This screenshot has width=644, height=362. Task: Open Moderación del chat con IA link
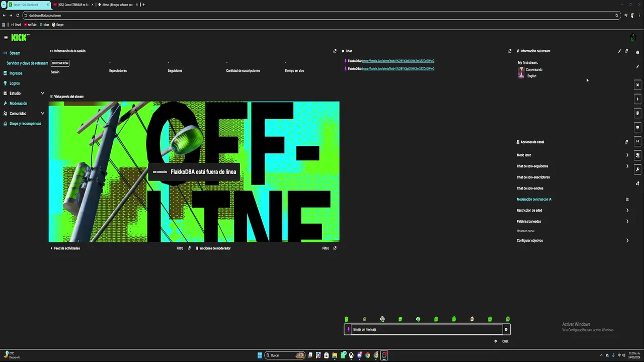coord(534,199)
